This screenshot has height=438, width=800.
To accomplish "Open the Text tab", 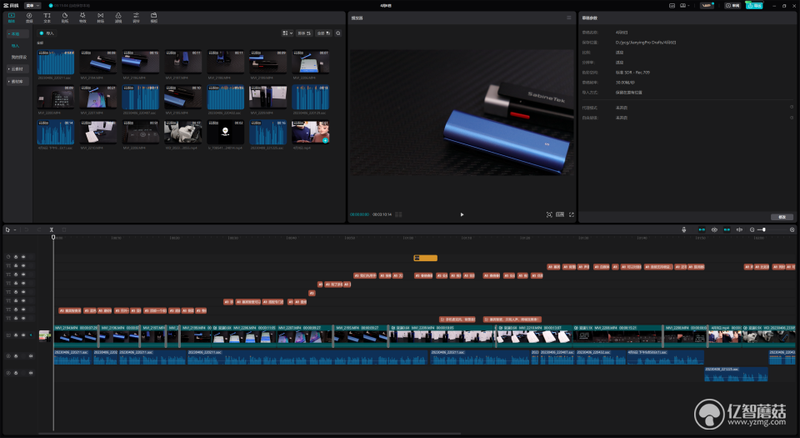I will click(47, 17).
